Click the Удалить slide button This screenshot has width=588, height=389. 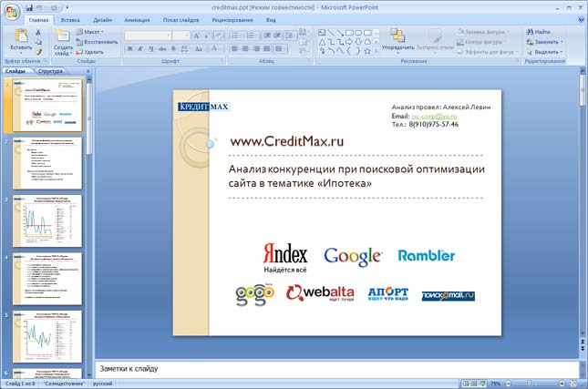point(89,52)
